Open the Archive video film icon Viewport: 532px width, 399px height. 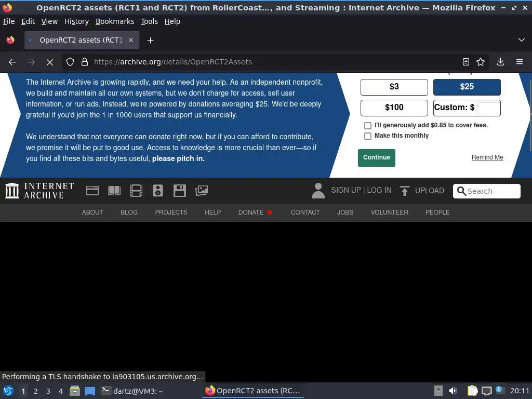136,191
